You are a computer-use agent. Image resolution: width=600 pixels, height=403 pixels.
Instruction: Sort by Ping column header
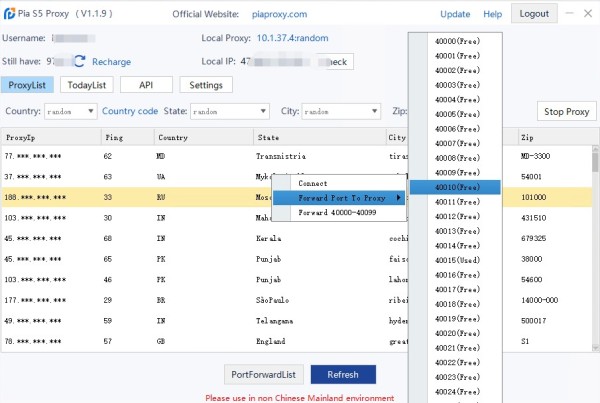[x=127, y=137]
